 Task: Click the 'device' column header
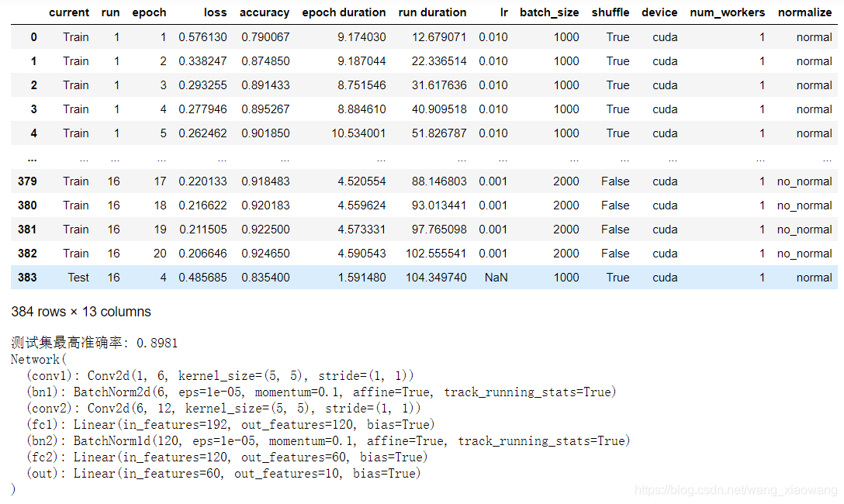659,12
